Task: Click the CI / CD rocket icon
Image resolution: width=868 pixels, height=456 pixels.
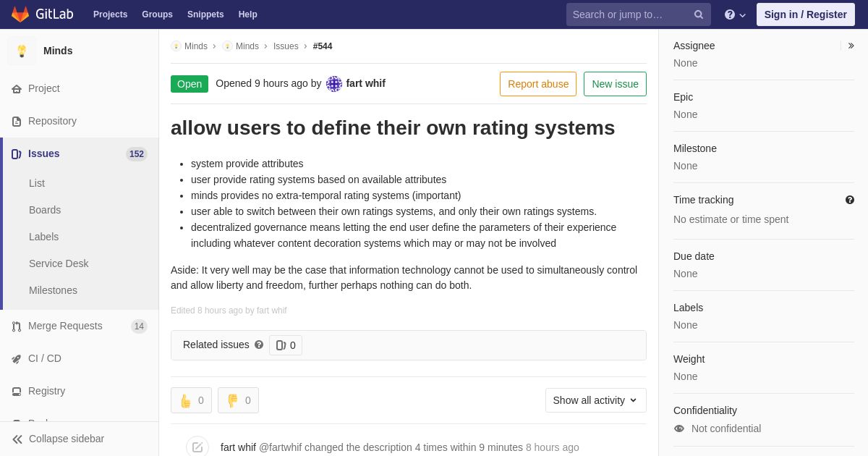Action: [17, 359]
